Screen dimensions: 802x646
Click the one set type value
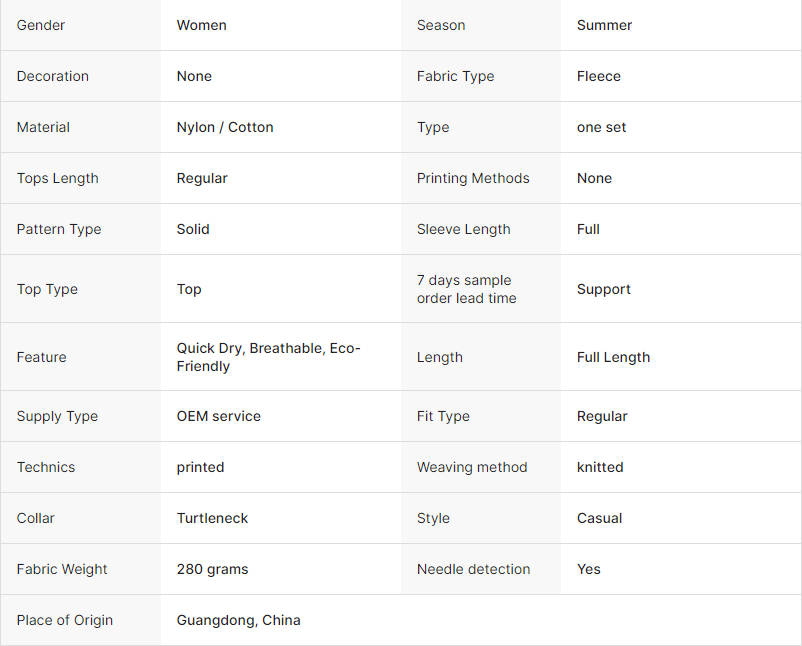[601, 127]
